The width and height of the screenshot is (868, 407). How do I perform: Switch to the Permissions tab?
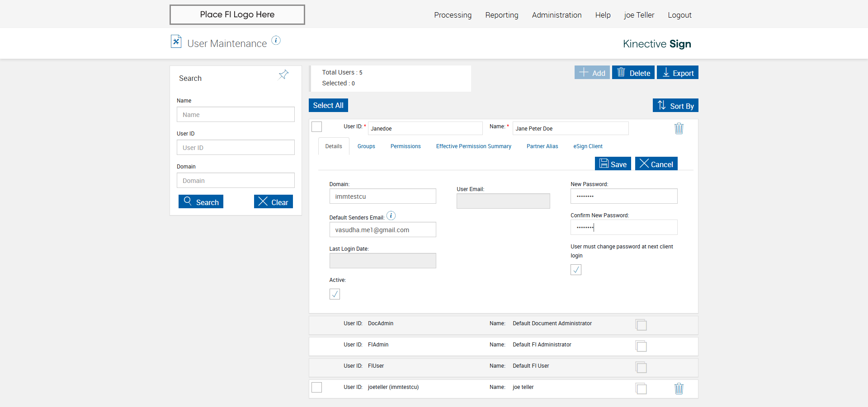(406, 146)
